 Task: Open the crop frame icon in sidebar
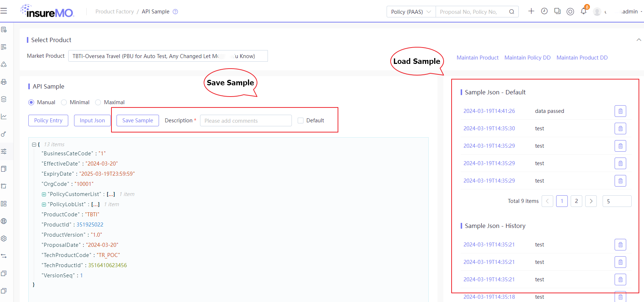4,186
